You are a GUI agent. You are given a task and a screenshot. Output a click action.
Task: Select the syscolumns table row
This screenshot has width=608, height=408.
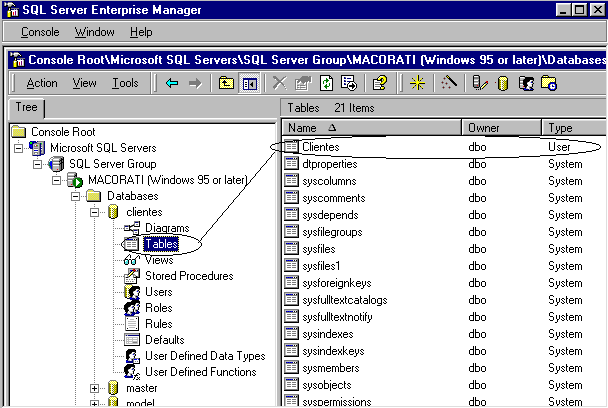444,181
